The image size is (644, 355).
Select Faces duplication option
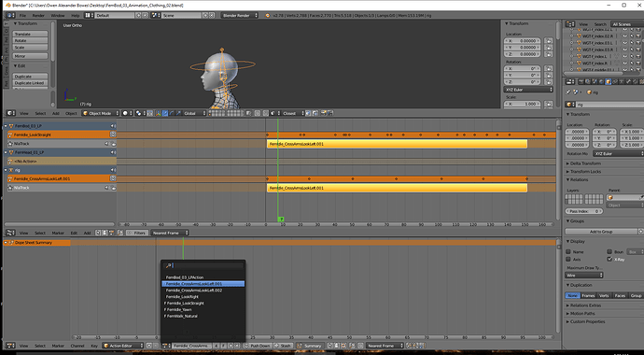tap(620, 296)
